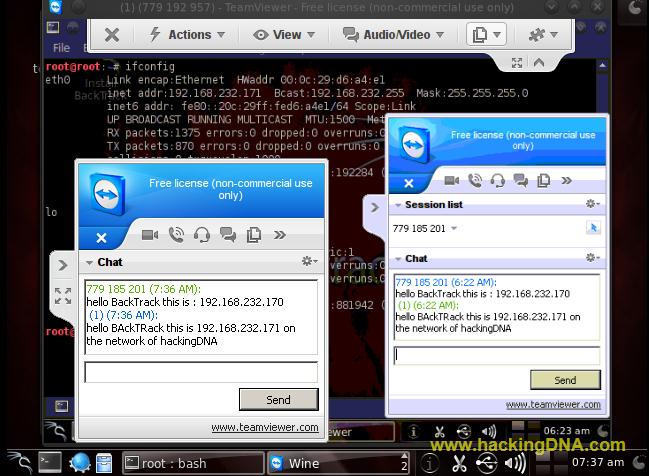The image size is (649, 476).
Task: Click Send button in left chat panel
Action: 279,399
